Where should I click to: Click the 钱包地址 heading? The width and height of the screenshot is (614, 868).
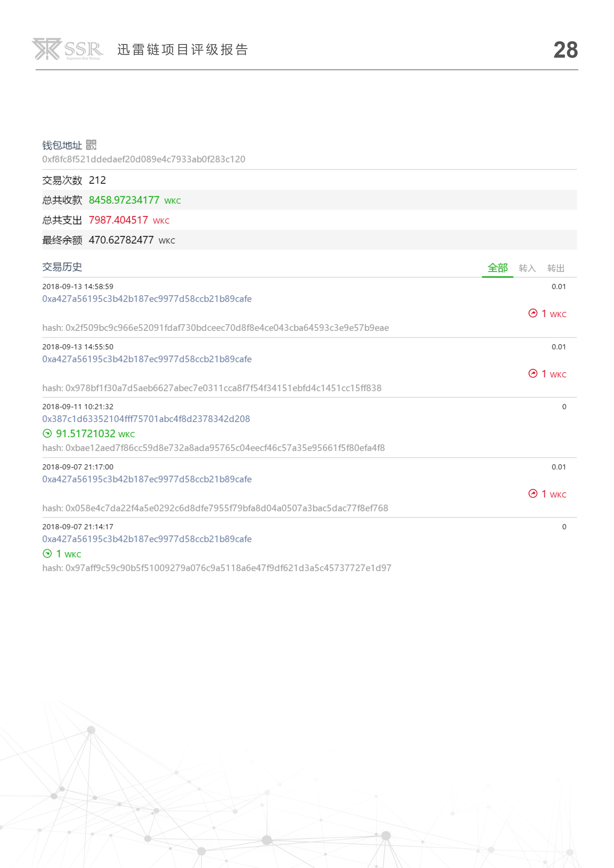point(62,145)
